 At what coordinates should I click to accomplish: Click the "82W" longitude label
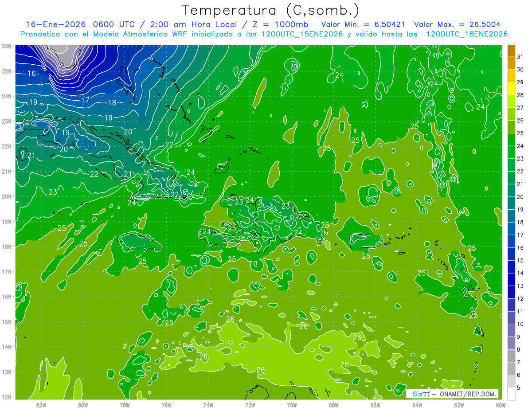41,405
